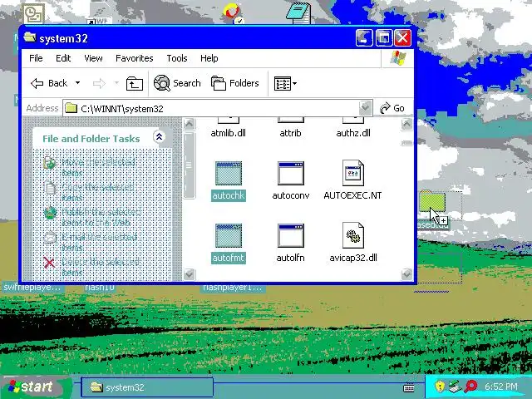The width and height of the screenshot is (532, 399).
Task: Select the autolfn file icon
Action: (x=291, y=235)
